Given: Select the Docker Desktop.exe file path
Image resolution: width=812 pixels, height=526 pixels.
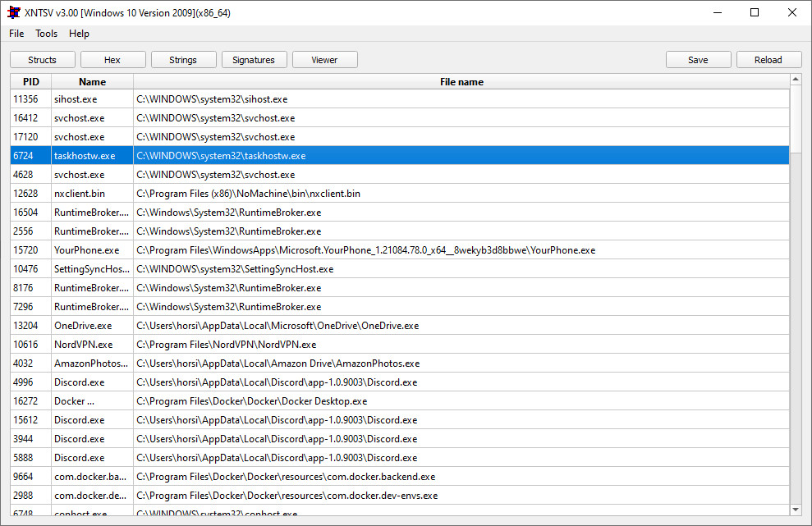Looking at the screenshot, I should pos(252,401).
